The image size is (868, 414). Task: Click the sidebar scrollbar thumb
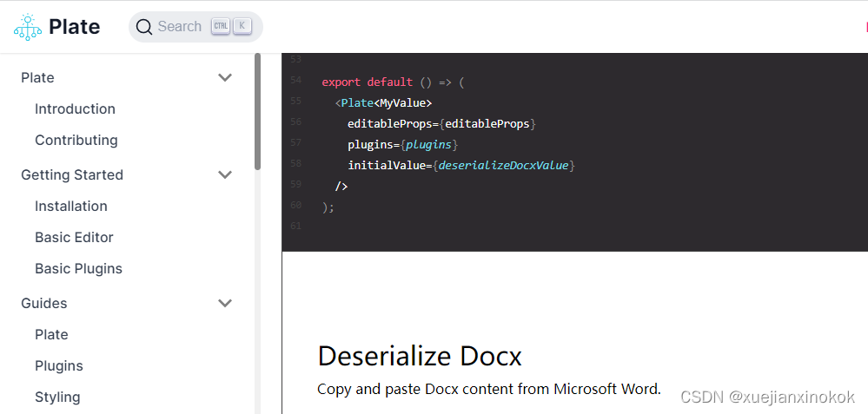257,111
